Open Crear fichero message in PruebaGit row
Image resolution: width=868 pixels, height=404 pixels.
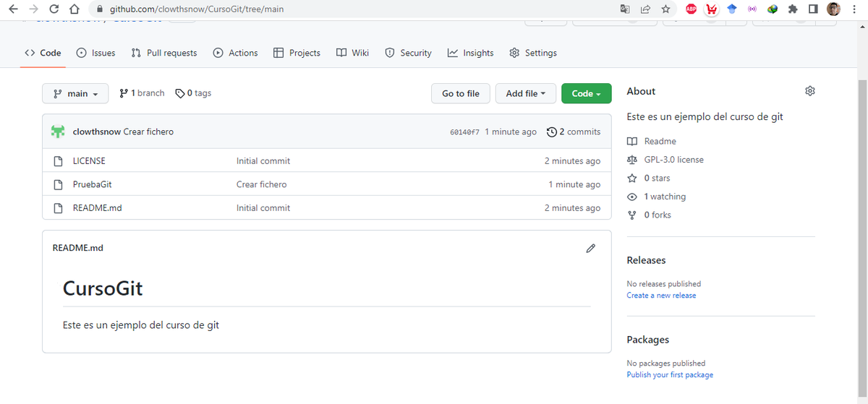[262, 184]
